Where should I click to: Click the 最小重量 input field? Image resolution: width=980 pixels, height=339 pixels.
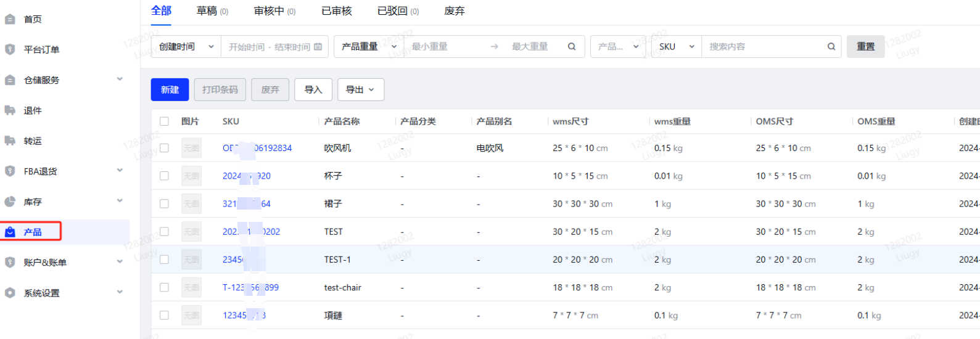(x=444, y=47)
